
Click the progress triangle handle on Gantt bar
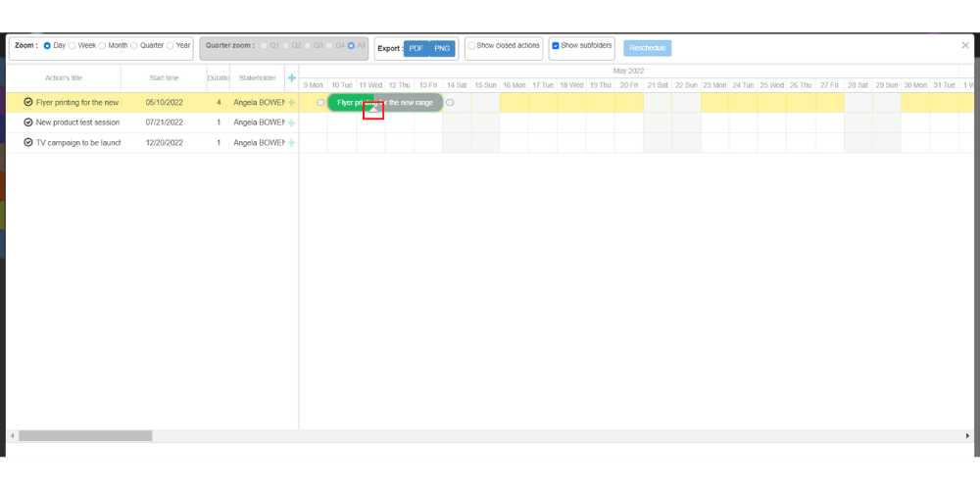[373, 111]
